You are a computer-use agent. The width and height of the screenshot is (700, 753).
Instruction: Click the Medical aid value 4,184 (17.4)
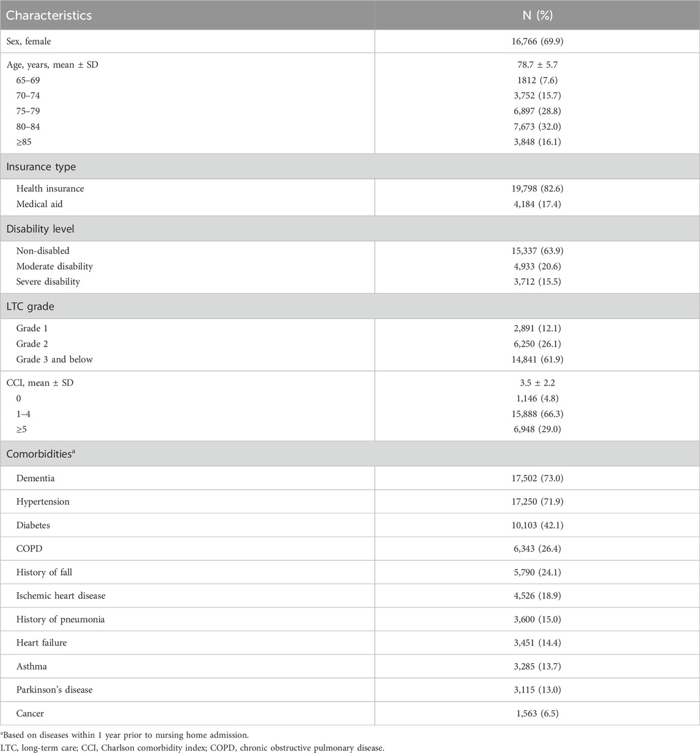(536, 204)
